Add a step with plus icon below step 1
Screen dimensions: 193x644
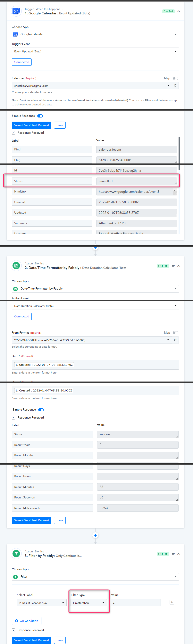95,247
